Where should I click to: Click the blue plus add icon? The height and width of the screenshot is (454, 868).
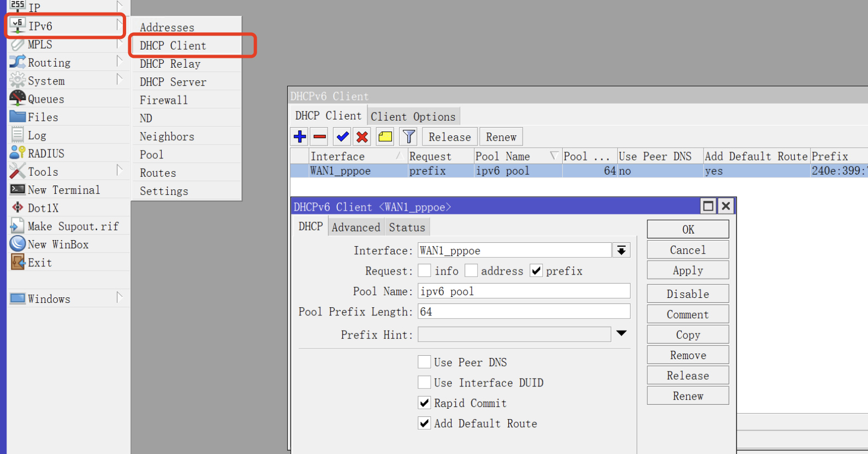point(300,136)
